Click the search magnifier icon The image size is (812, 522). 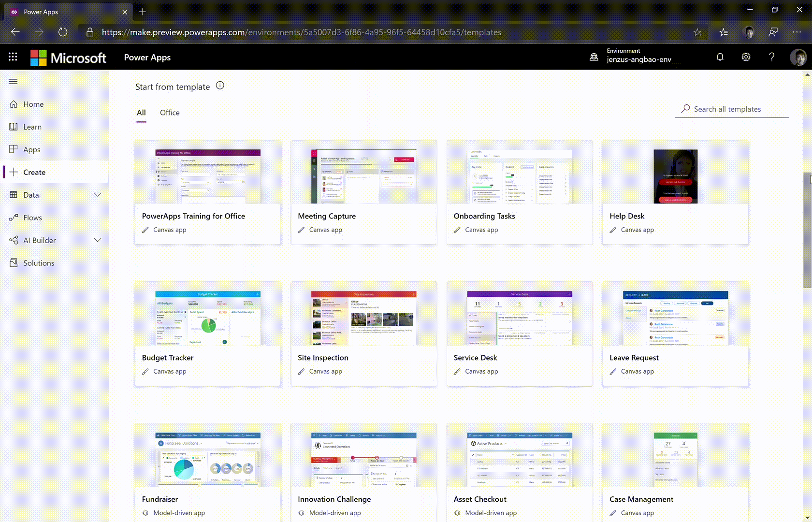coord(685,109)
